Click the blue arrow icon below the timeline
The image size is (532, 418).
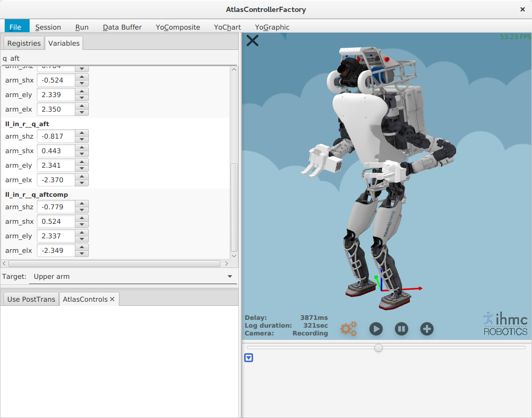pyautogui.click(x=248, y=357)
